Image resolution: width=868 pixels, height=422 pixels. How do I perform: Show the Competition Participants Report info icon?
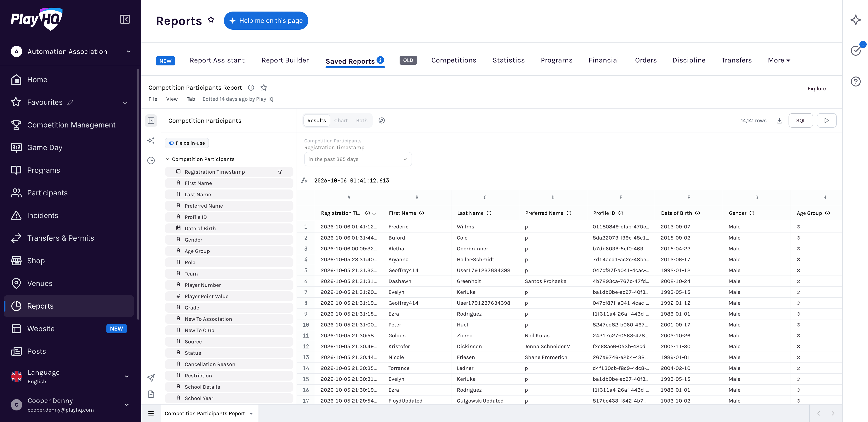pyautogui.click(x=251, y=88)
